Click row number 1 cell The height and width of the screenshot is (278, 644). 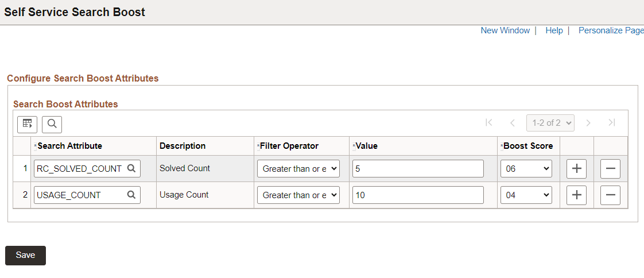25,168
